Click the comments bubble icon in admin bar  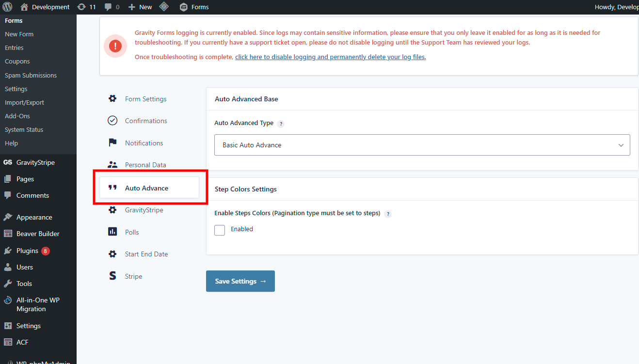[x=108, y=7]
